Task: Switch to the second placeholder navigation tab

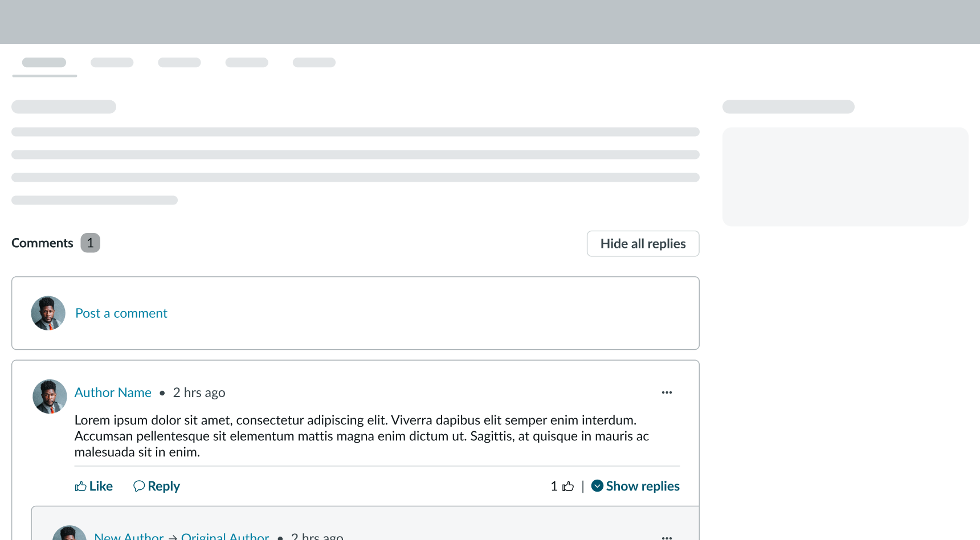Action: point(112,62)
